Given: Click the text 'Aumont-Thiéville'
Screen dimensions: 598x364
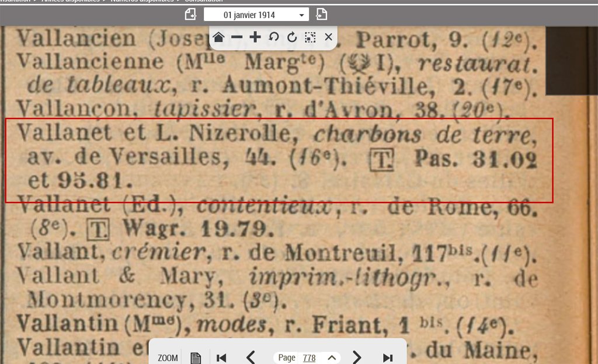Looking at the screenshot, I should 328,85.
